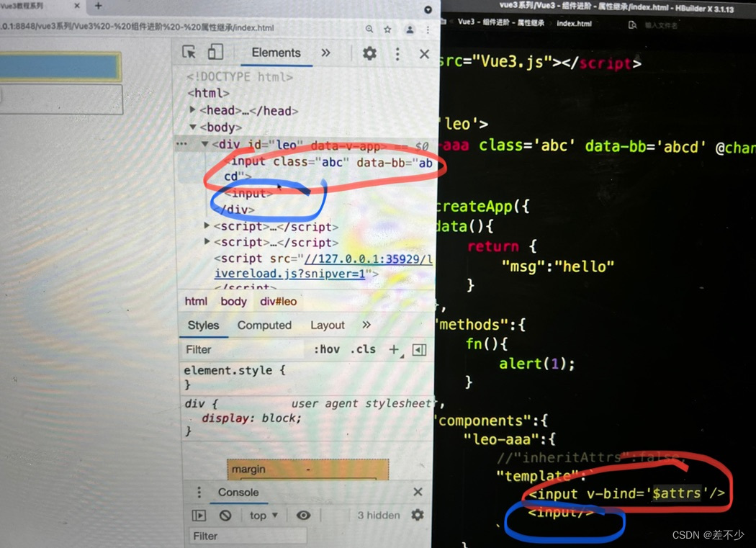
Task: Click the display: block declaration
Action: click(x=251, y=418)
